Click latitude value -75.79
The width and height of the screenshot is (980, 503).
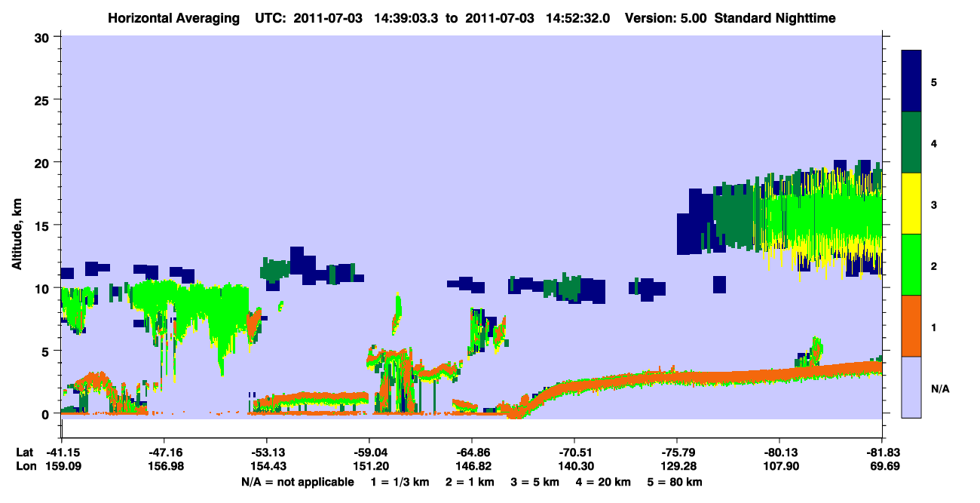[676, 452]
